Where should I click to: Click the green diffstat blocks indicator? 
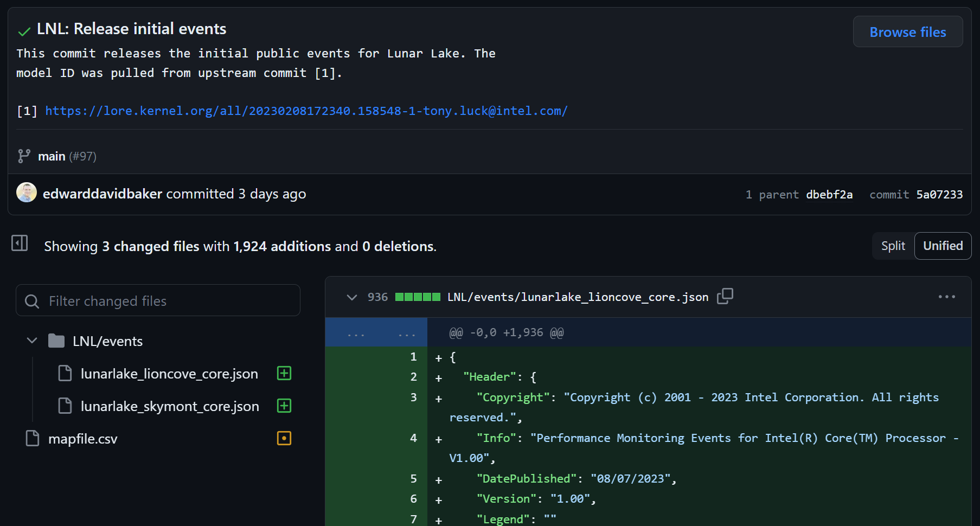418,297
